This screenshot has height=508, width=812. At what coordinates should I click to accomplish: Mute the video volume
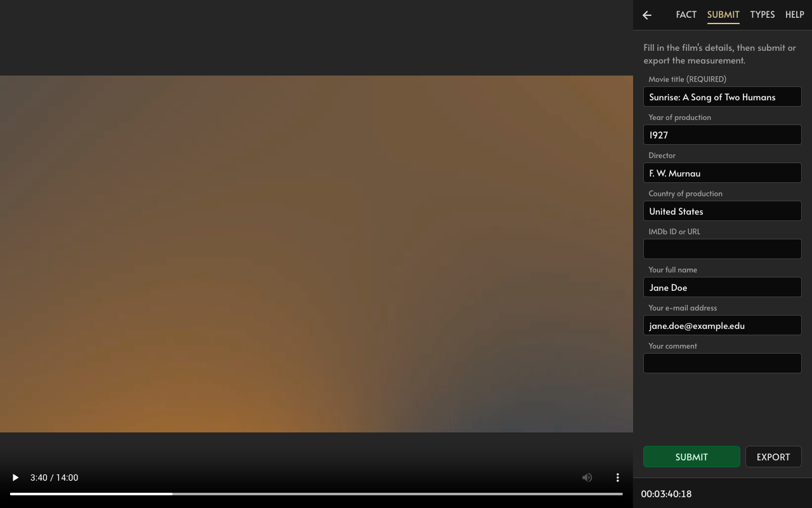tap(587, 478)
